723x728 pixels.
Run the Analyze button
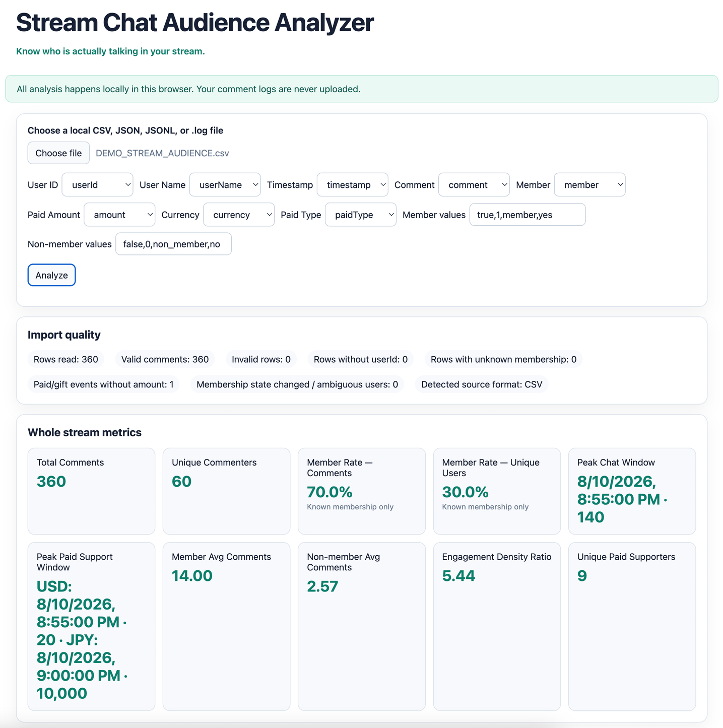51,275
